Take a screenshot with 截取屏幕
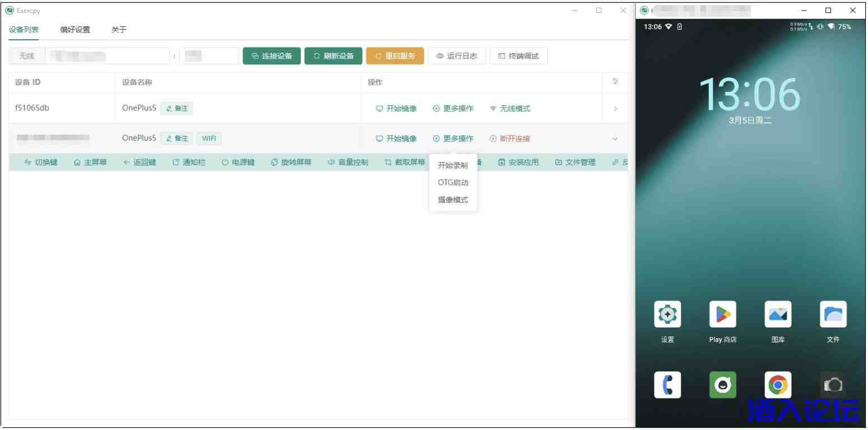This screenshot has width=868, height=430. point(405,163)
